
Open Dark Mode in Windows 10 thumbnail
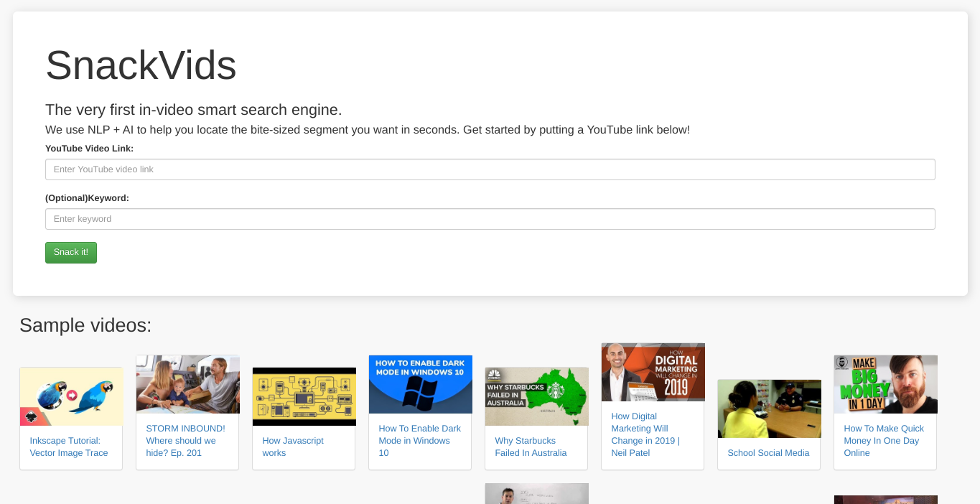[x=420, y=384]
